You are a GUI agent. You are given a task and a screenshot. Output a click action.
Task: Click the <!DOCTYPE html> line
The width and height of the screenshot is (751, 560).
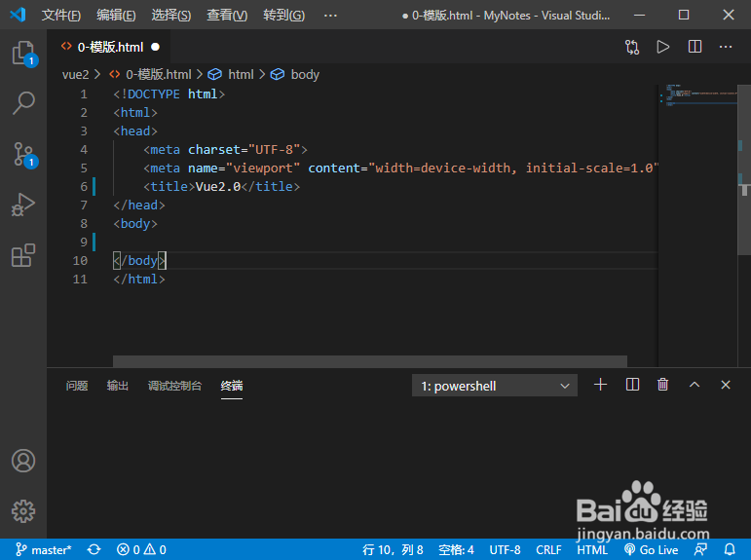click(x=169, y=93)
